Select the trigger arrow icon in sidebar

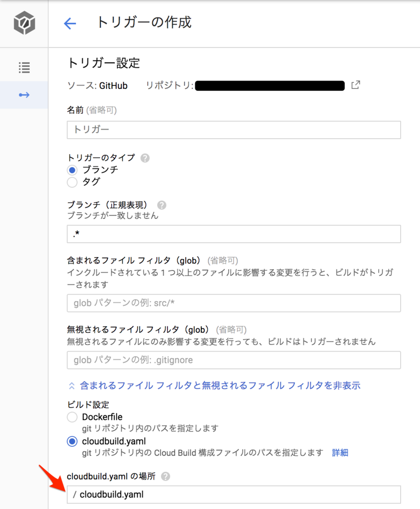24,95
